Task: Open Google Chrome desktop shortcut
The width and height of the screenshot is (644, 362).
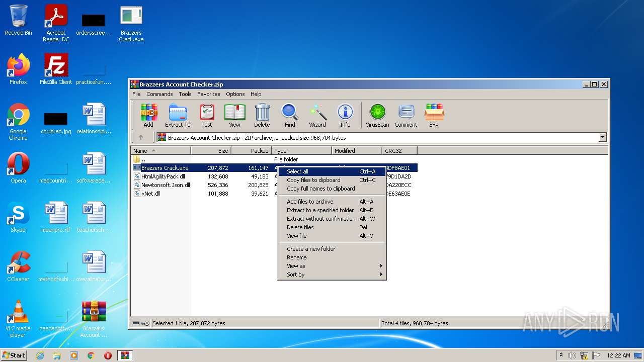Action: click(18, 122)
